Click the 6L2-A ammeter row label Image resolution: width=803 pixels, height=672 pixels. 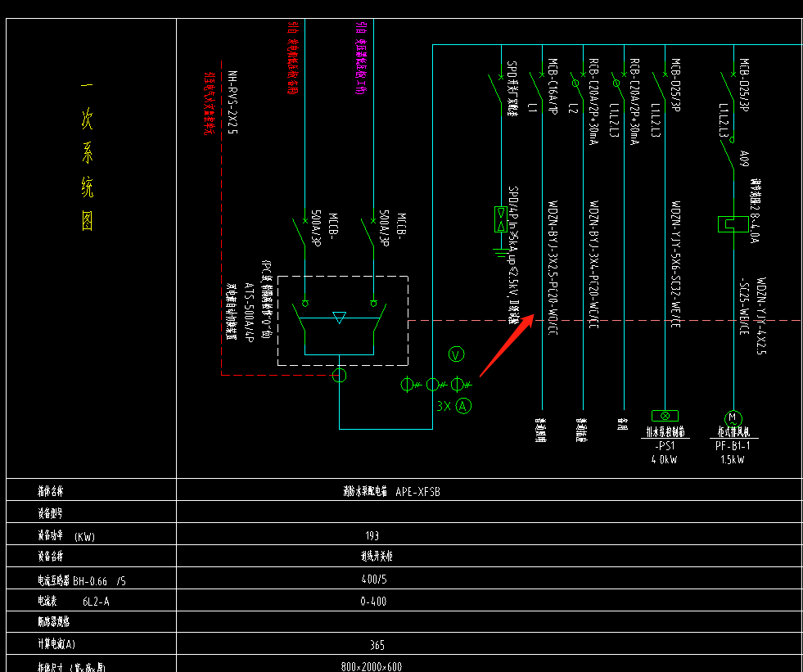74,602
